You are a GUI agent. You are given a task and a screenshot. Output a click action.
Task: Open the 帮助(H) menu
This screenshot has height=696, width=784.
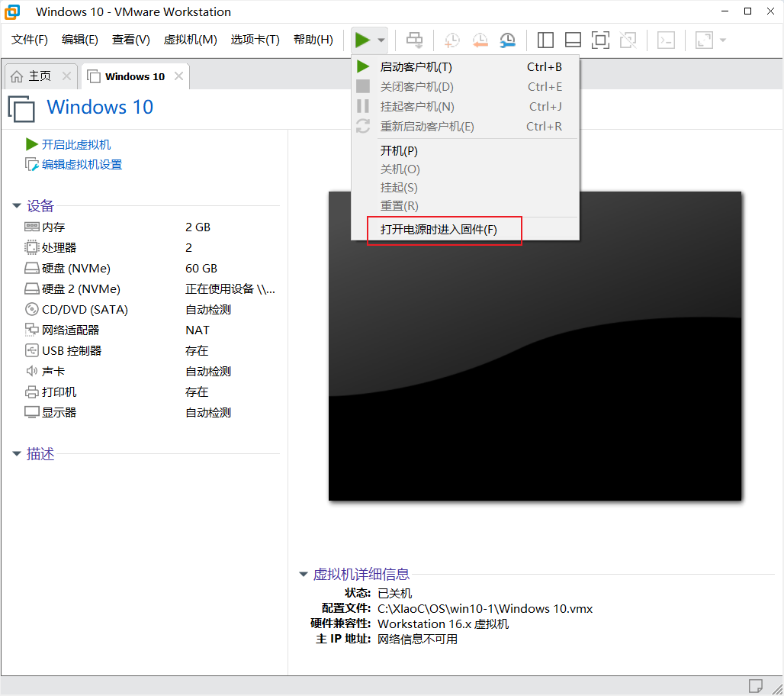tap(313, 40)
